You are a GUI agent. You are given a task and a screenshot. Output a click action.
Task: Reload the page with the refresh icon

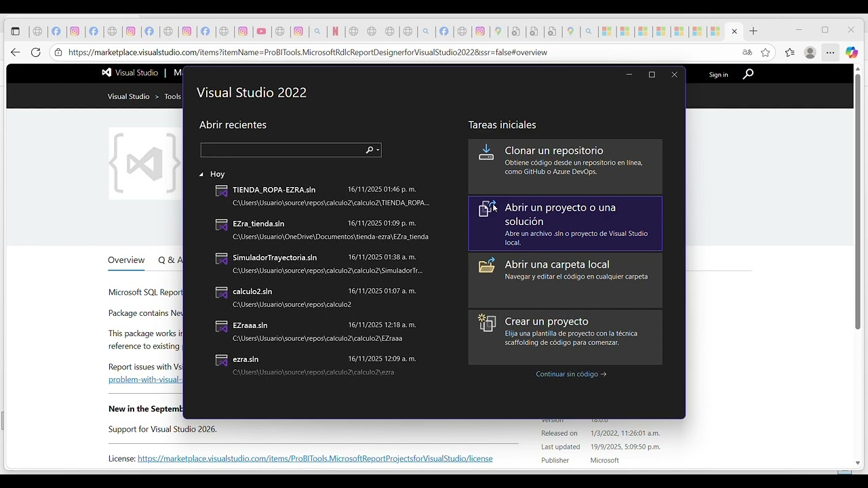(36, 52)
